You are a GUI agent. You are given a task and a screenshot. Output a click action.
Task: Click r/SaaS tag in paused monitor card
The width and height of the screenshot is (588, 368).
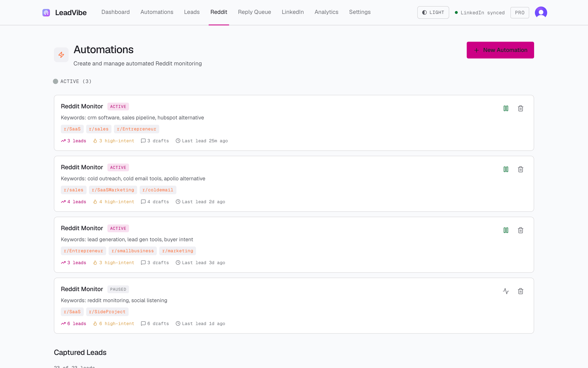[x=72, y=312]
